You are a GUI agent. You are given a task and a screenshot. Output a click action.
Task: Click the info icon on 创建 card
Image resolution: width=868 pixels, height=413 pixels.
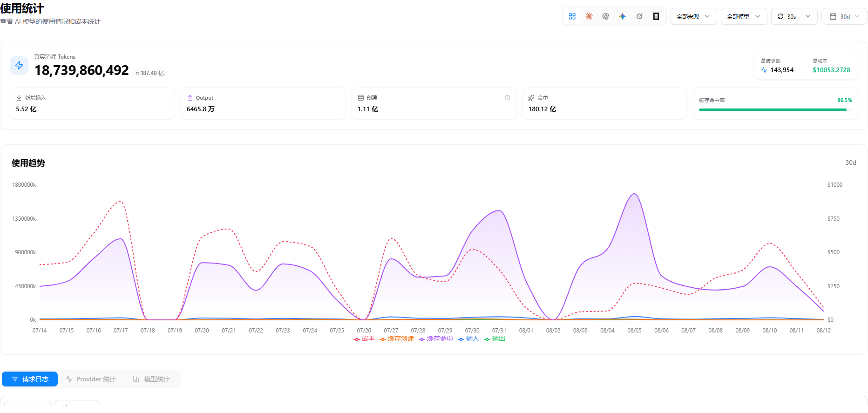508,98
